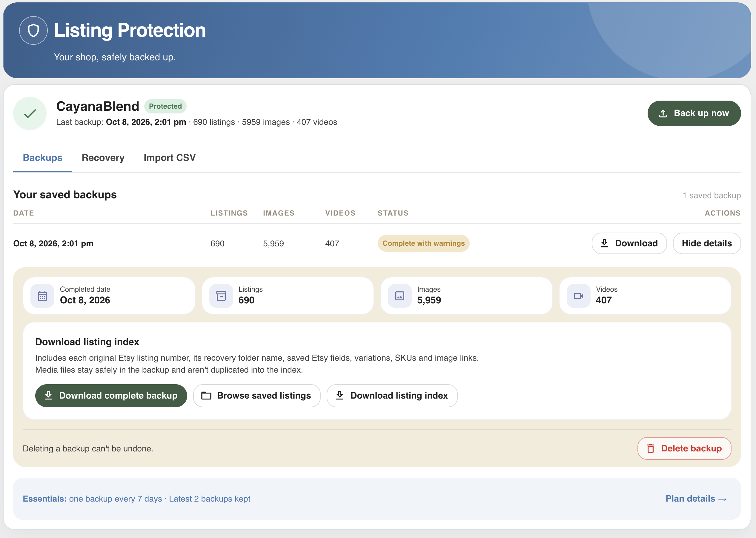Viewport: 756px width, 538px height.
Task: Click the STATUS column header
Action: [393, 213]
